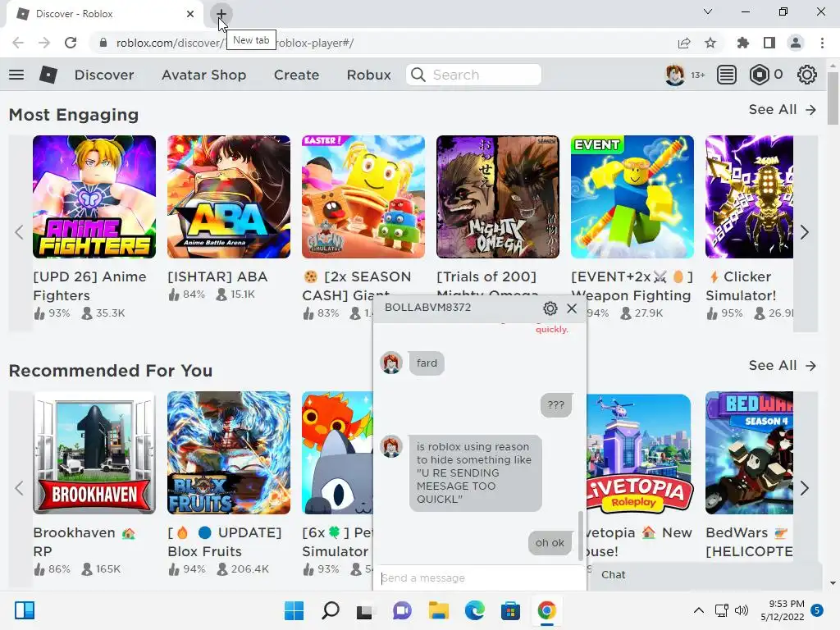Reload the Roblox page
Image resolution: width=840 pixels, height=630 pixels.
click(71, 43)
